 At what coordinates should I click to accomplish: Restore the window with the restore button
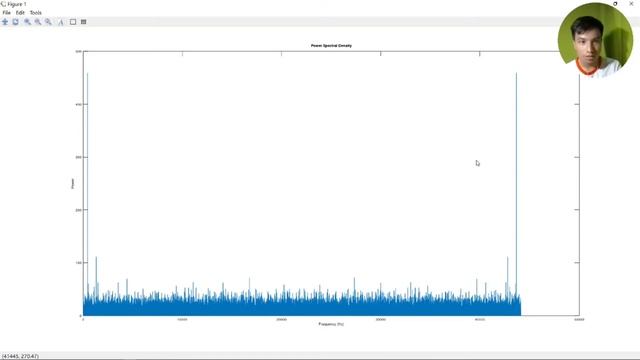tap(615, 4)
